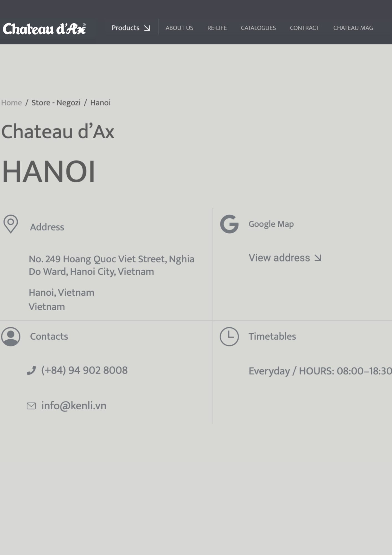Click the arrow beside View address
Image resolution: width=392 pixels, height=555 pixels.
(318, 258)
